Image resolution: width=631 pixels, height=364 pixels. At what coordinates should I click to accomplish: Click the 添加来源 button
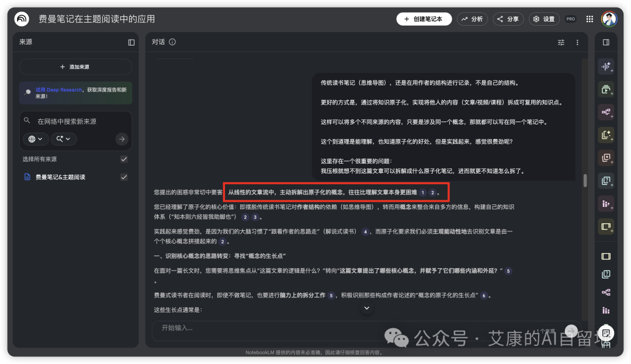75,67
